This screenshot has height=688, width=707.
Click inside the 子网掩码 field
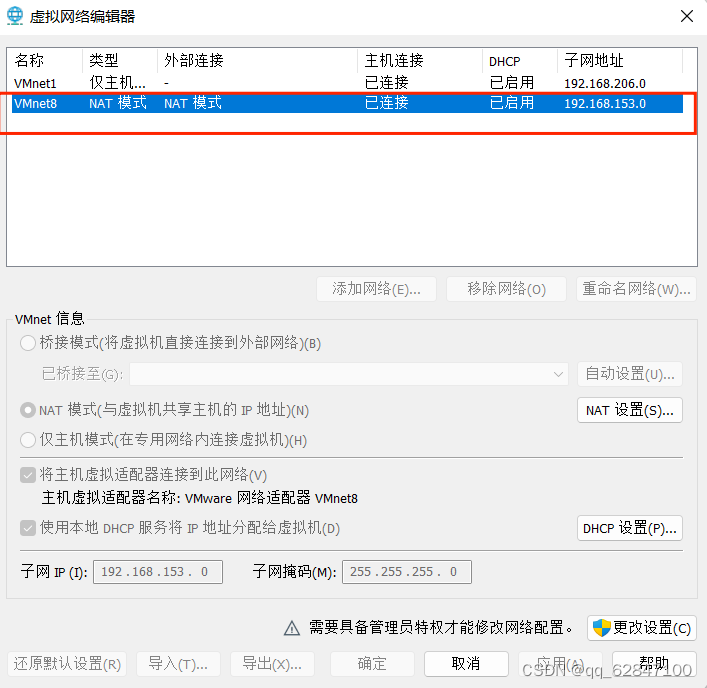click(407, 572)
